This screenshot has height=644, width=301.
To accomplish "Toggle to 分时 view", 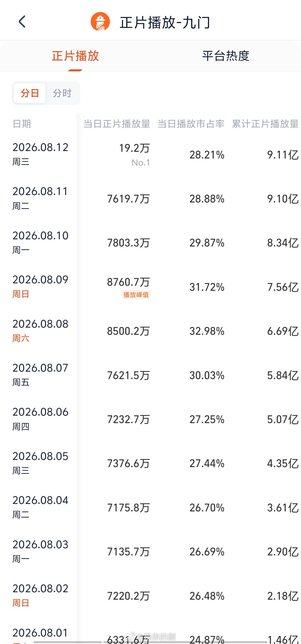I will coord(62,93).
